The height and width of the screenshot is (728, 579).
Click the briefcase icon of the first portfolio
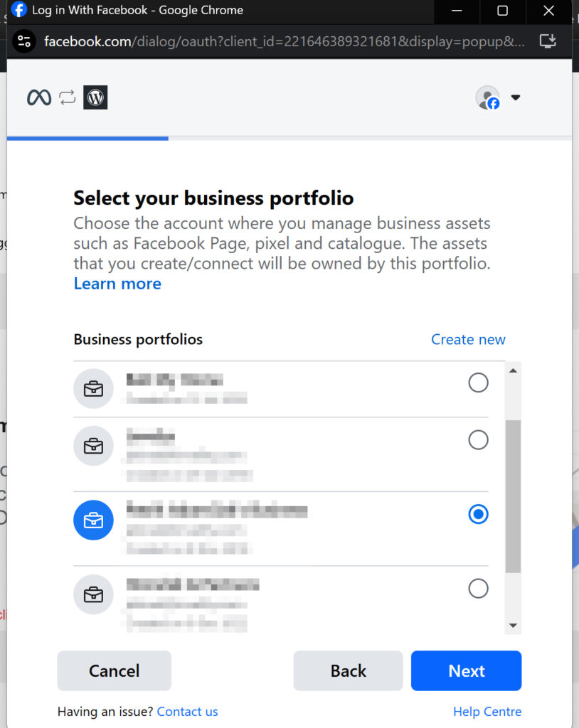(93, 389)
